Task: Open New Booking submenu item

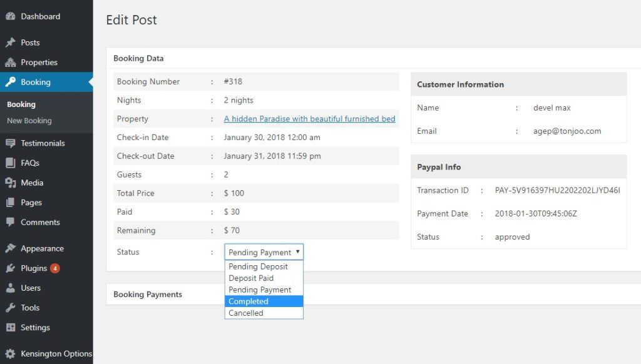Action: (x=29, y=121)
